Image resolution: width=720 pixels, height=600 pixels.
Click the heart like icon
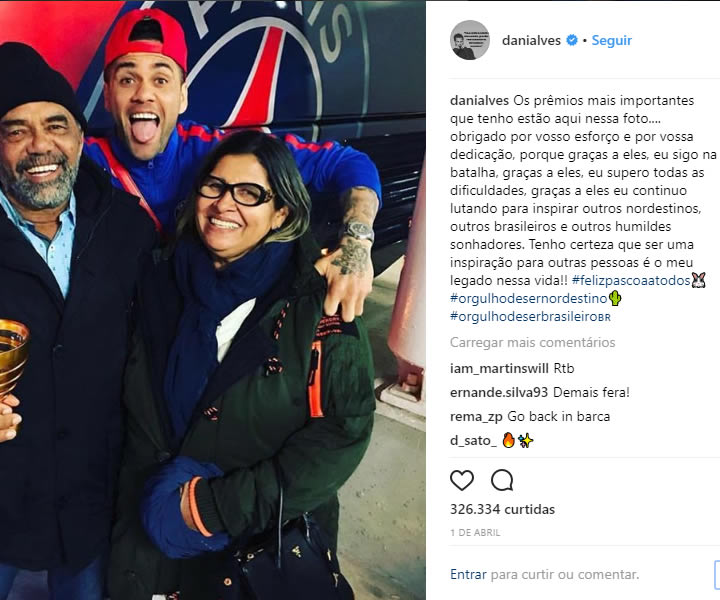click(x=461, y=480)
